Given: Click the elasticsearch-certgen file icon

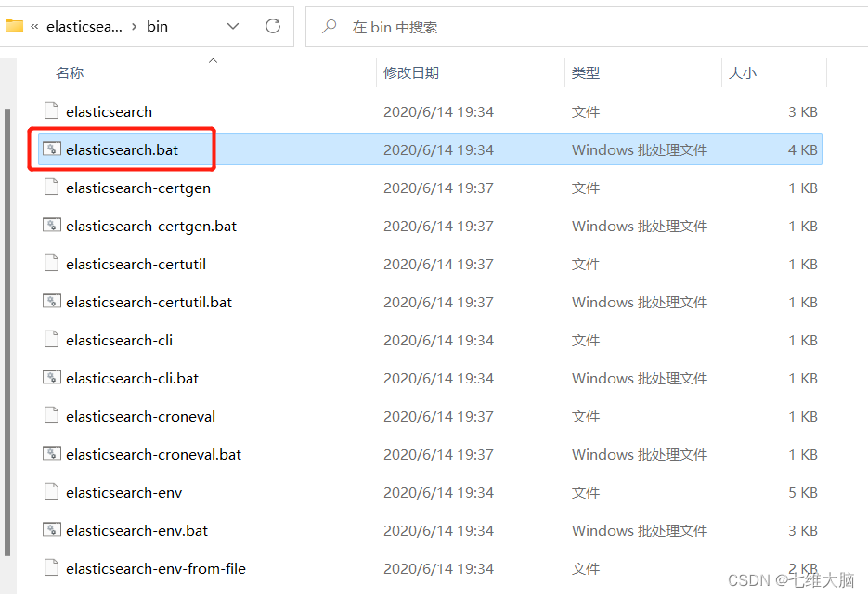Looking at the screenshot, I should coord(51,188).
